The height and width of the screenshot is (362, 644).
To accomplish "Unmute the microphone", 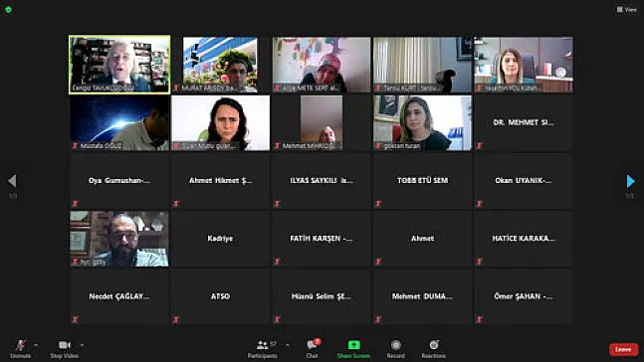I will point(21,349).
